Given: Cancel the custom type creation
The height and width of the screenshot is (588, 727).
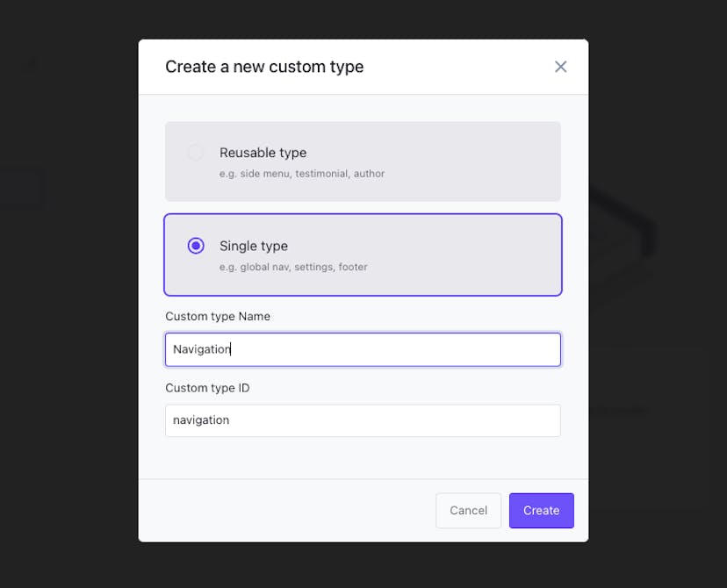Looking at the screenshot, I should pyautogui.click(x=468, y=511).
